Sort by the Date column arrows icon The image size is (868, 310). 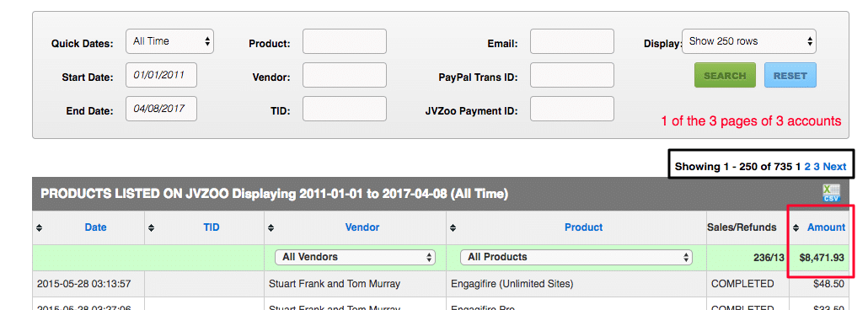(39, 227)
